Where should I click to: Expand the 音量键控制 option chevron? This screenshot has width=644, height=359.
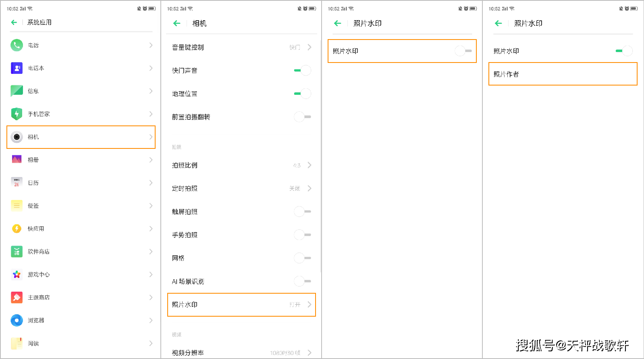coord(310,47)
